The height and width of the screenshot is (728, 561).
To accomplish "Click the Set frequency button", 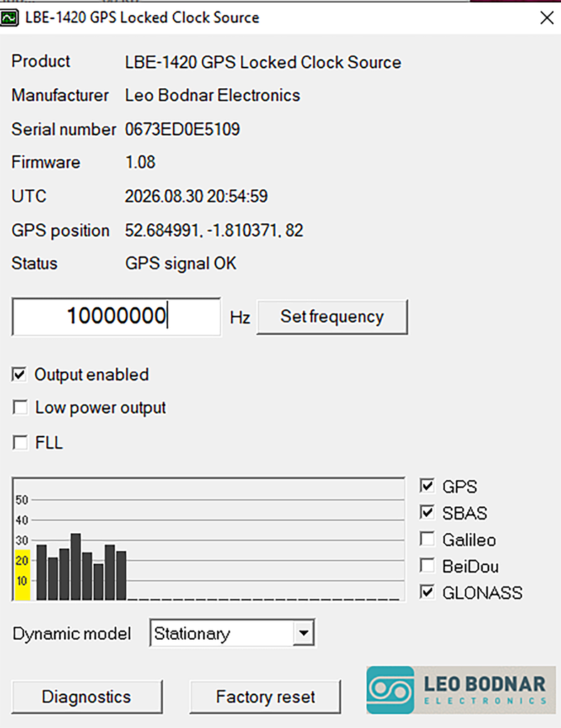I will pos(332,316).
